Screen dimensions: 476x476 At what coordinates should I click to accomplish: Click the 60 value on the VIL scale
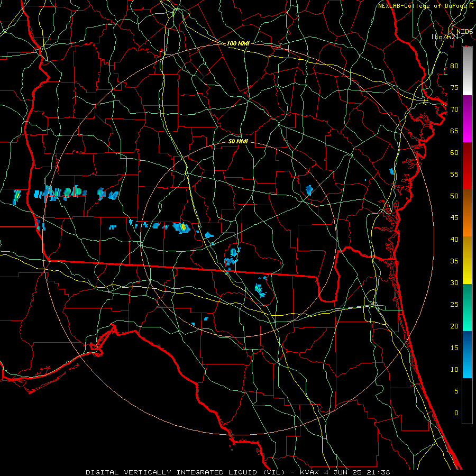coord(454,153)
